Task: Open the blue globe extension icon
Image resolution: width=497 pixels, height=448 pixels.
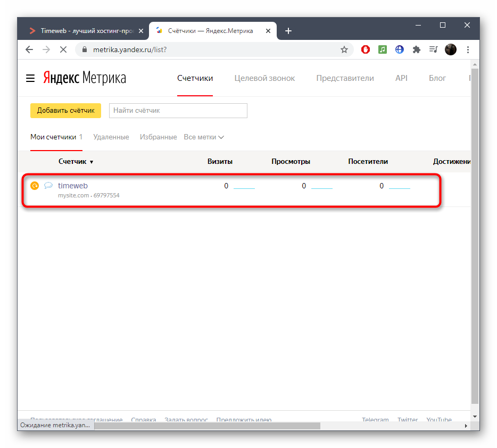Action: (x=400, y=49)
